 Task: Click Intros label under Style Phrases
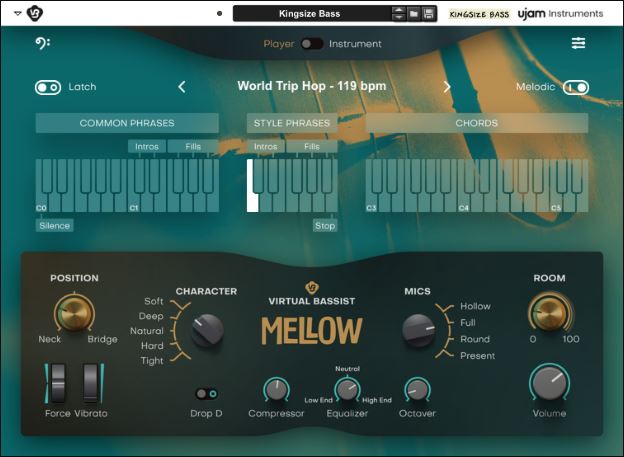(x=265, y=146)
